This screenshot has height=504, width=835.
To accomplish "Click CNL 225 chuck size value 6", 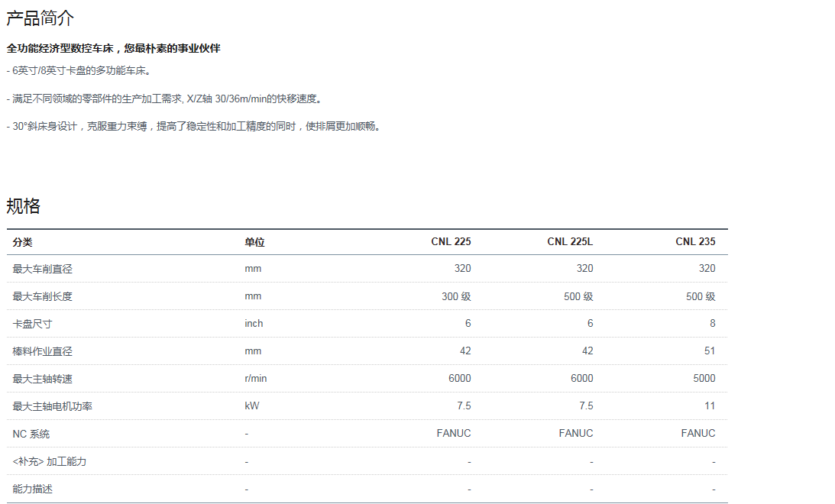I will click(x=468, y=324).
